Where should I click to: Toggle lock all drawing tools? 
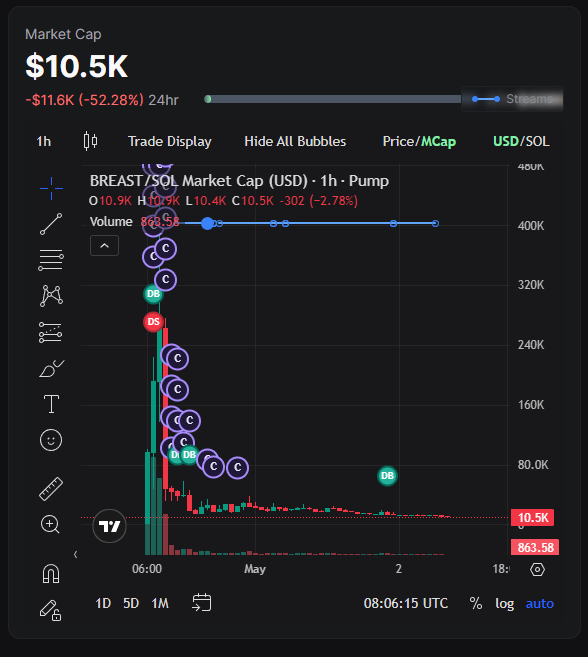tap(51, 610)
